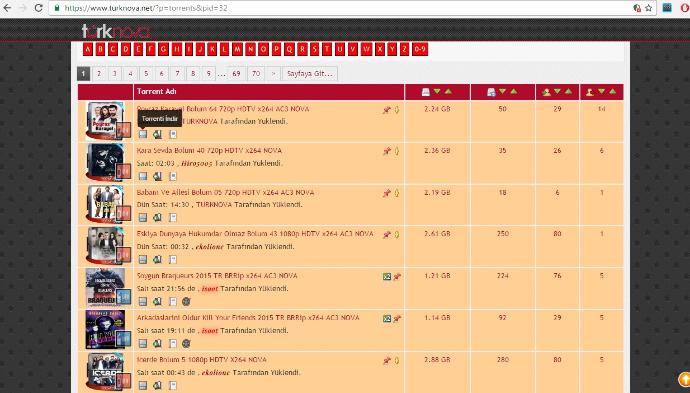Sort seeders column descending (down arrow)

coord(558,92)
